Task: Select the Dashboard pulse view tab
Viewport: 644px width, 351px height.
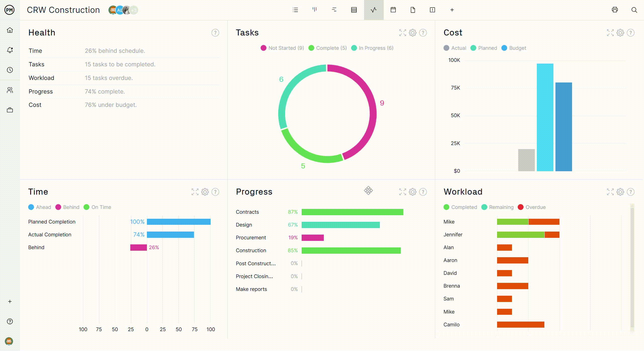Action: [374, 10]
